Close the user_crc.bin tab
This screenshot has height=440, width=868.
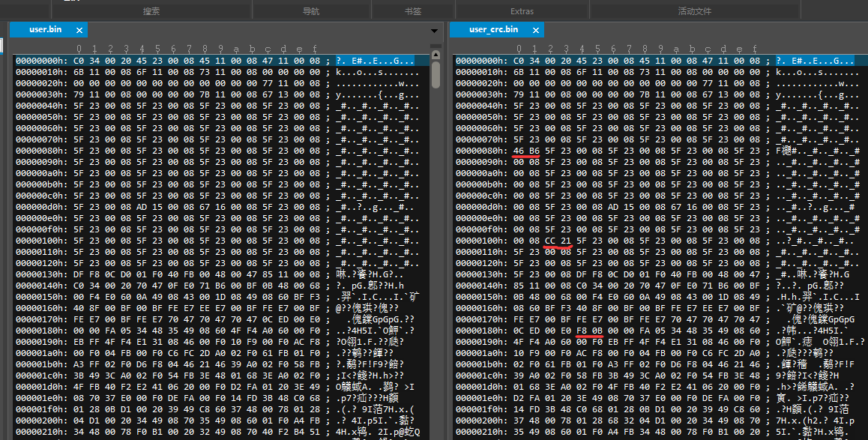click(535, 31)
